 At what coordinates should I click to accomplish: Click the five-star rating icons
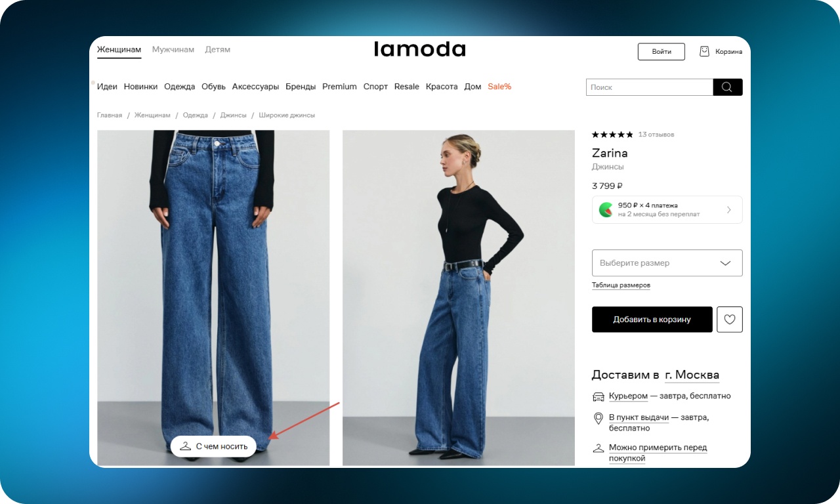(x=612, y=135)
